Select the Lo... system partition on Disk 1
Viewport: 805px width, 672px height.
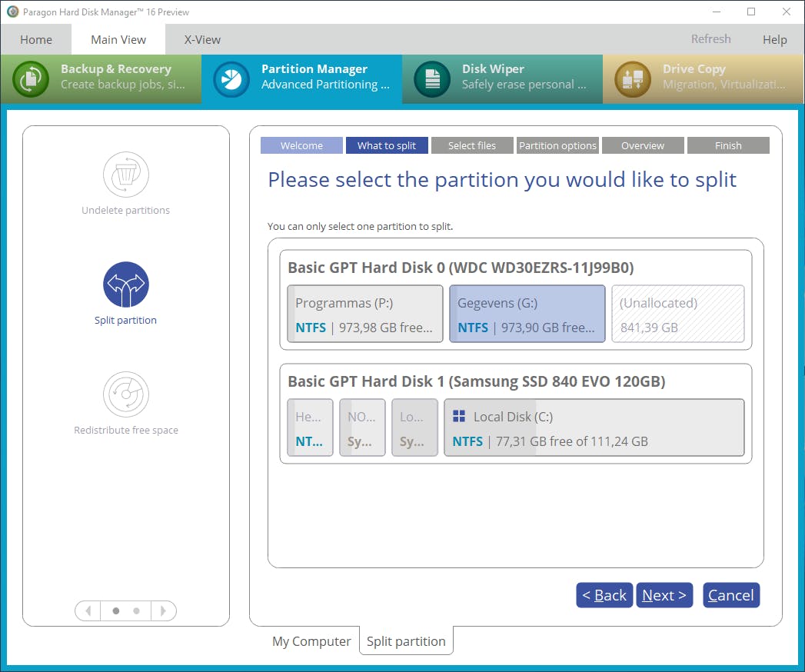[x=415, y=427]
